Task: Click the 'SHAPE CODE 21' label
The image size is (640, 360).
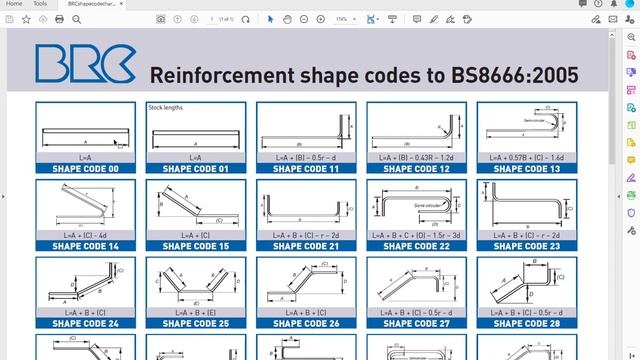Action: pos(306,246)
